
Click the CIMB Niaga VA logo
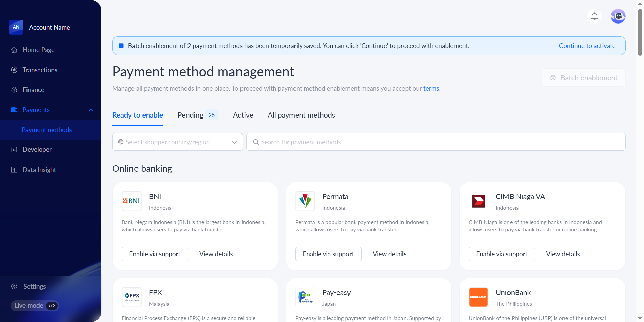[x=478, y=201]
